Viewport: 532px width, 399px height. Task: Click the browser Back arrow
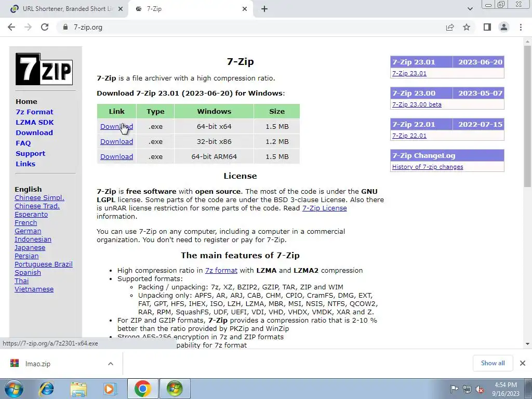click(x=11, y=27)
